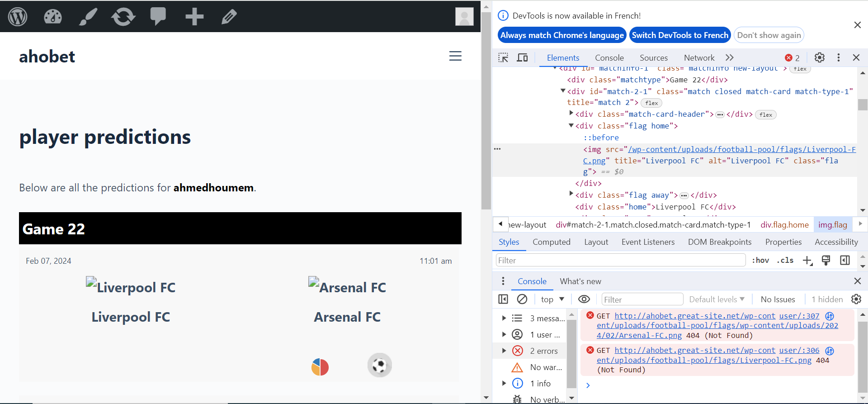Switch to the Sources tab
The image size is (868, 404).
654,58
